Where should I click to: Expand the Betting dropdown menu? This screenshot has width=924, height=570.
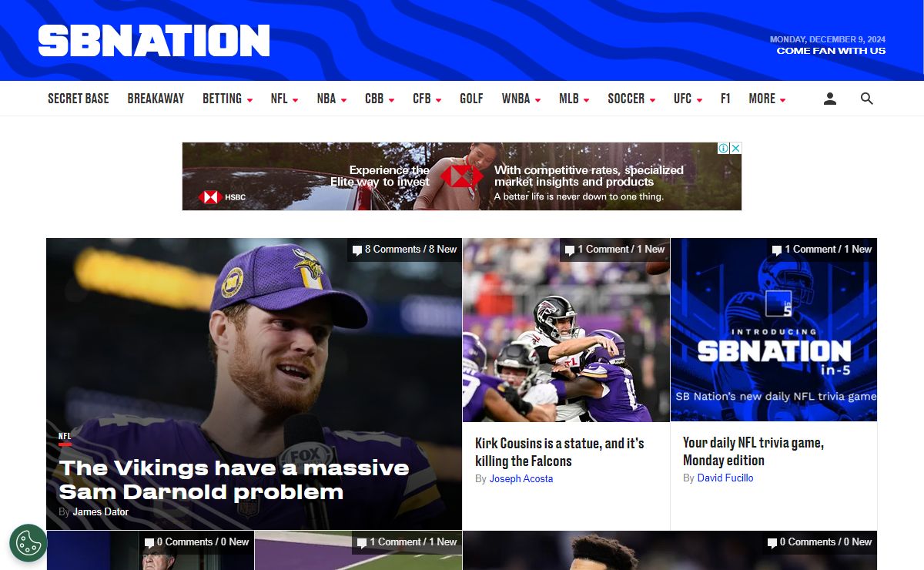click(x=227, y=99)
